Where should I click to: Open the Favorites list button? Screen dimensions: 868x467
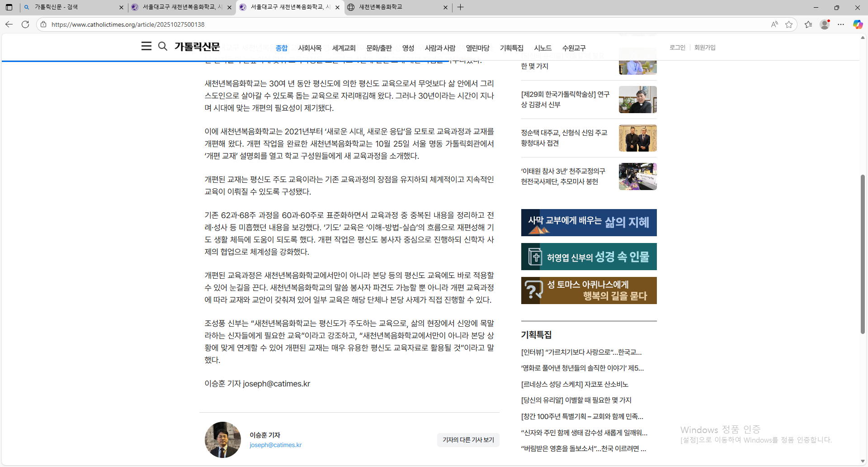click(808, 24)
